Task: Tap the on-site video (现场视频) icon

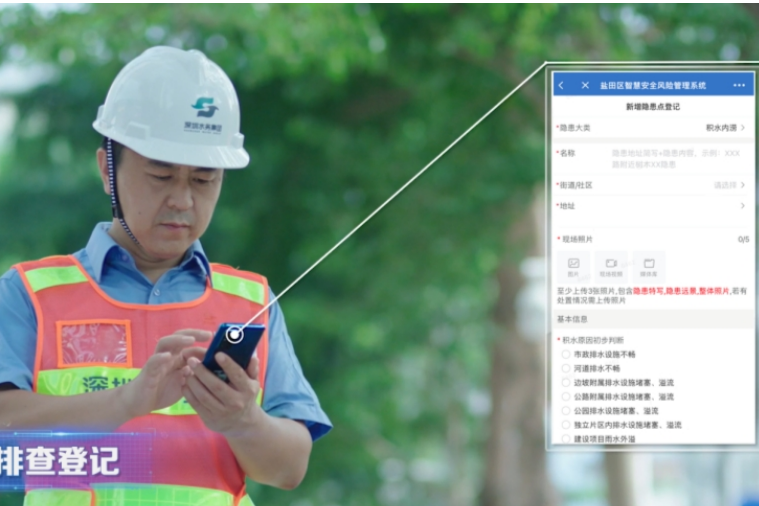Action: point(611,265)
